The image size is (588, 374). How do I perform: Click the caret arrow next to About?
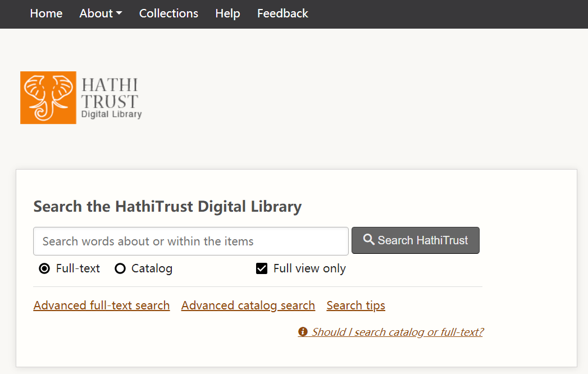pos(119,13)
